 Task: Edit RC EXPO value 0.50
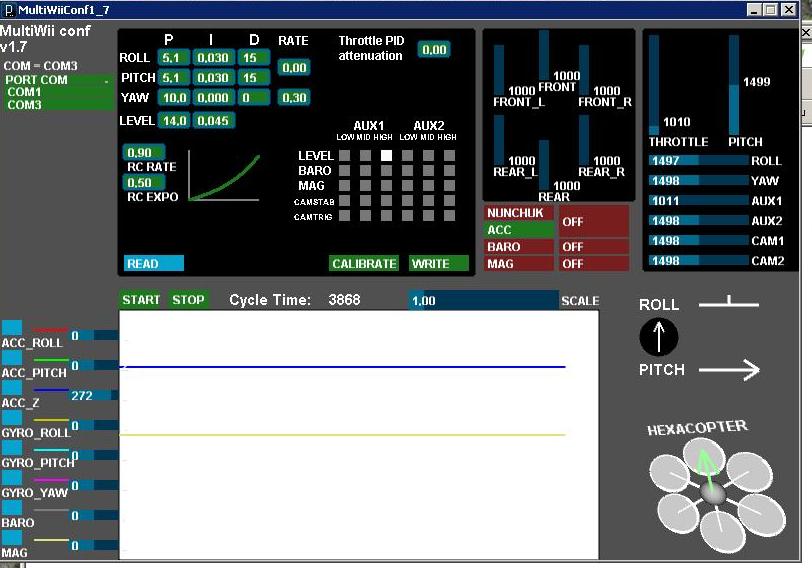[x=144, y=182]
